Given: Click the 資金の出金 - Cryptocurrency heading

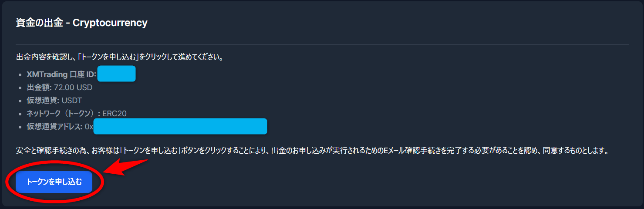Looking at the screenshot, I should click(81, 23).
